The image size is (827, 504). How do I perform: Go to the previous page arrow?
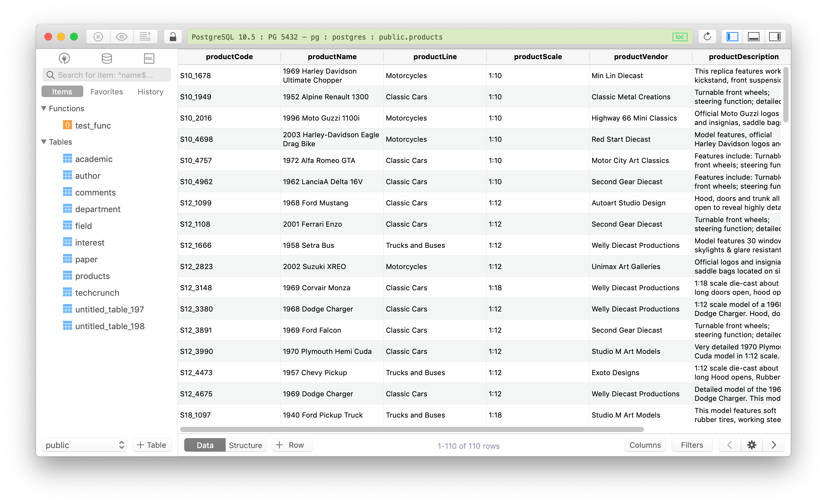coord(730,445)
